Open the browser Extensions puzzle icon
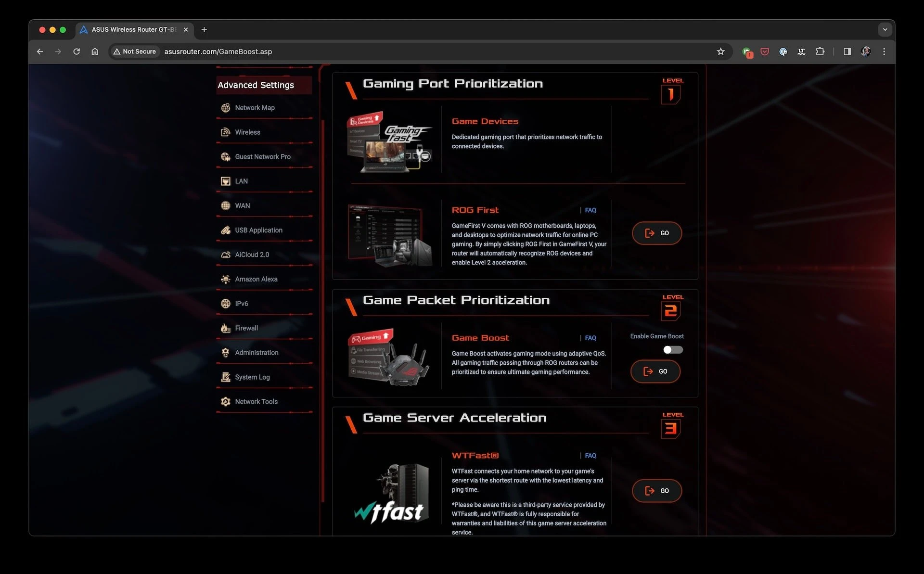This screenshot has width=924, height=574. pyautogui.click(x=820, y=51)
